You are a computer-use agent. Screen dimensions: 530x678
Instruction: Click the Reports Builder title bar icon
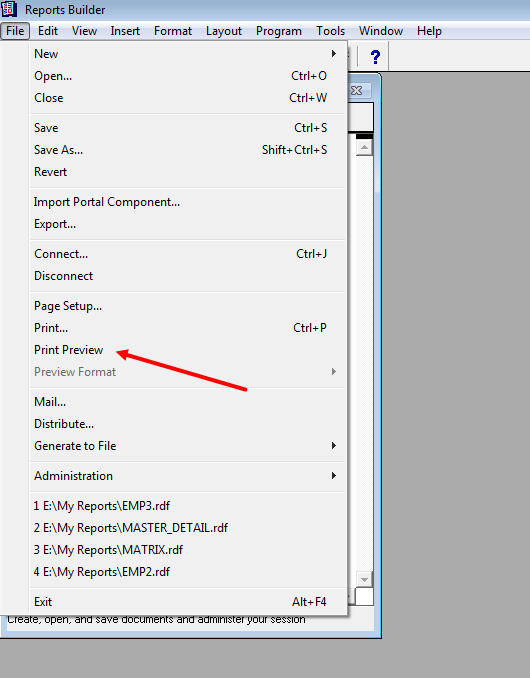point(8,9)
